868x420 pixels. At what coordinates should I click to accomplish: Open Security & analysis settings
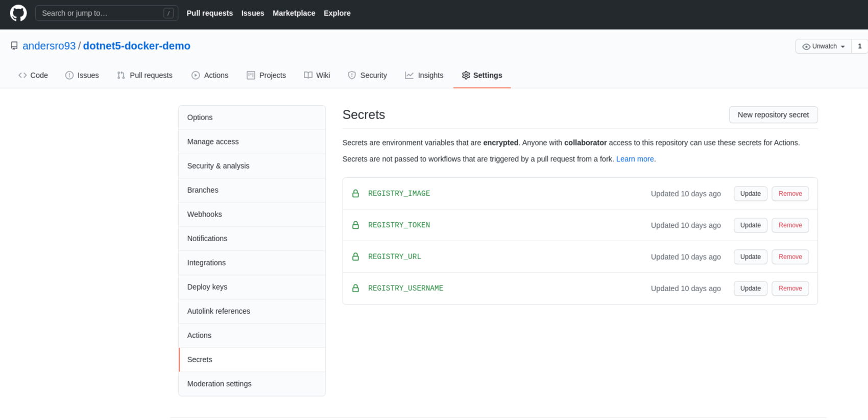252,166
